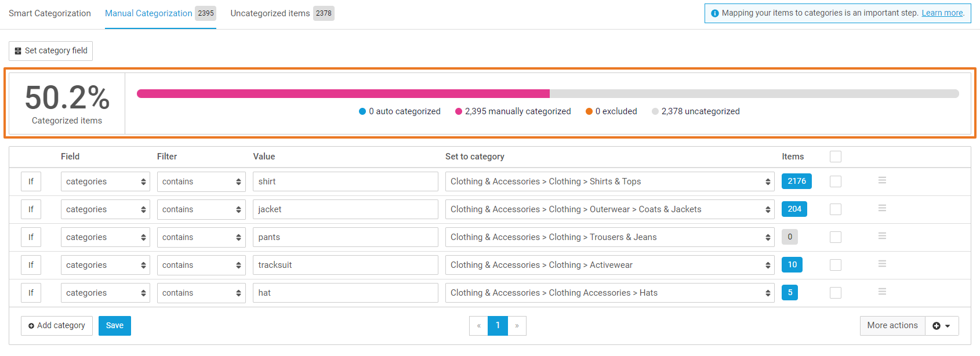Click the drag handle on the tracksuit rule
Screen dimensions: 980x356
[882, 264]
